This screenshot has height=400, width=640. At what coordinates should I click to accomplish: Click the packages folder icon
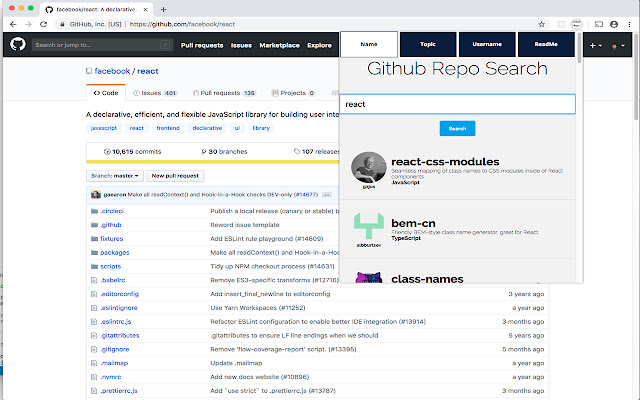[94, 253]
